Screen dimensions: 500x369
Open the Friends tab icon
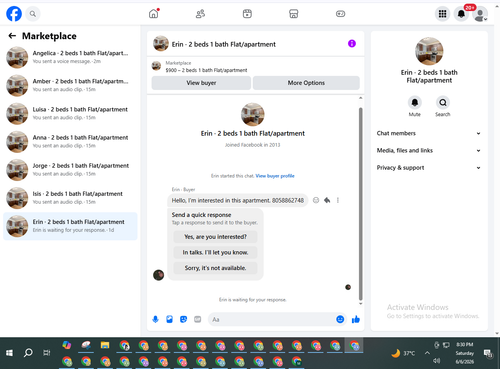[200, 14]
